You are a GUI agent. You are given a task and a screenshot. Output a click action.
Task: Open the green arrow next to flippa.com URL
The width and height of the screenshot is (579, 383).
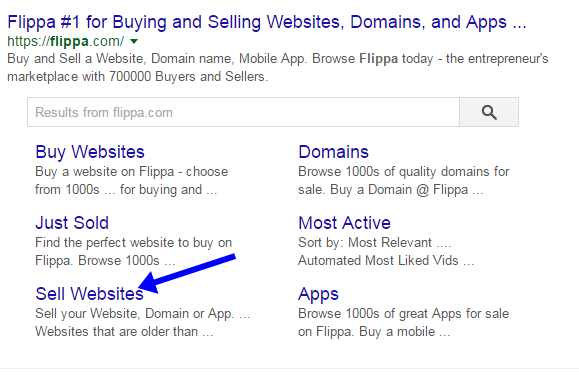point(134,41)
